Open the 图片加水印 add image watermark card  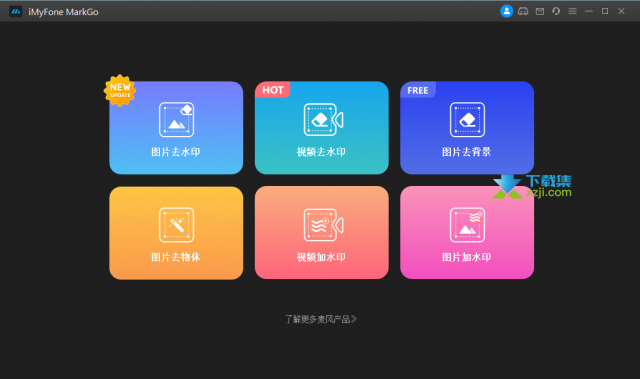[467, 233]
